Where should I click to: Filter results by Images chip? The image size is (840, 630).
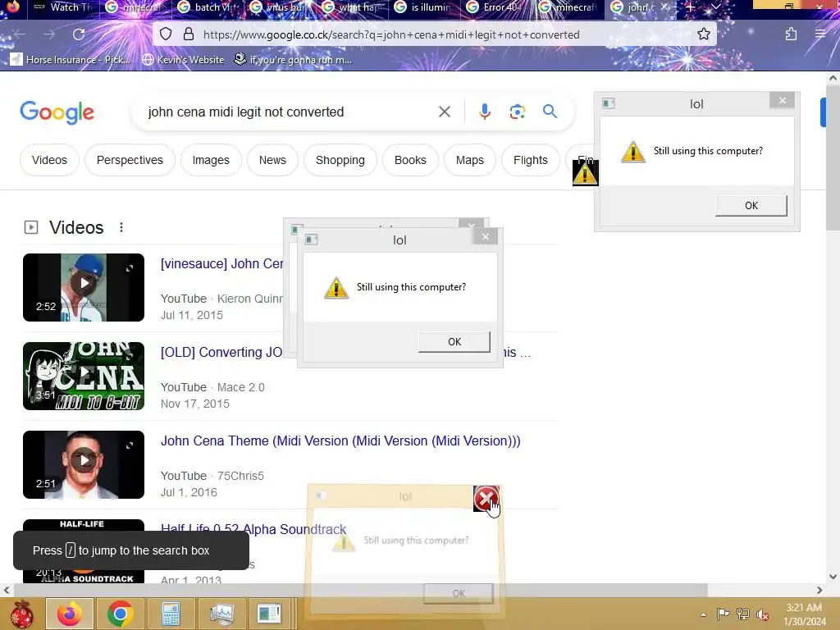pos(211,160)
